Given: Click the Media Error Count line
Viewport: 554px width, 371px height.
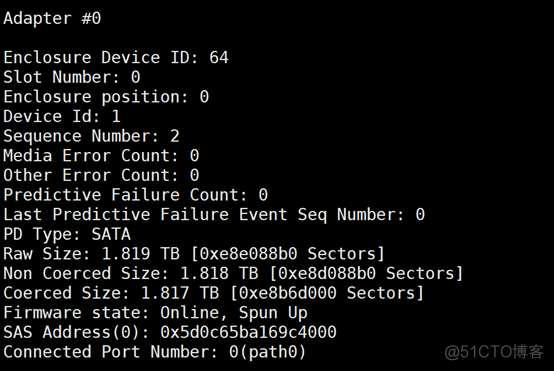Looking at the screenshot, I should coord(101,155).
